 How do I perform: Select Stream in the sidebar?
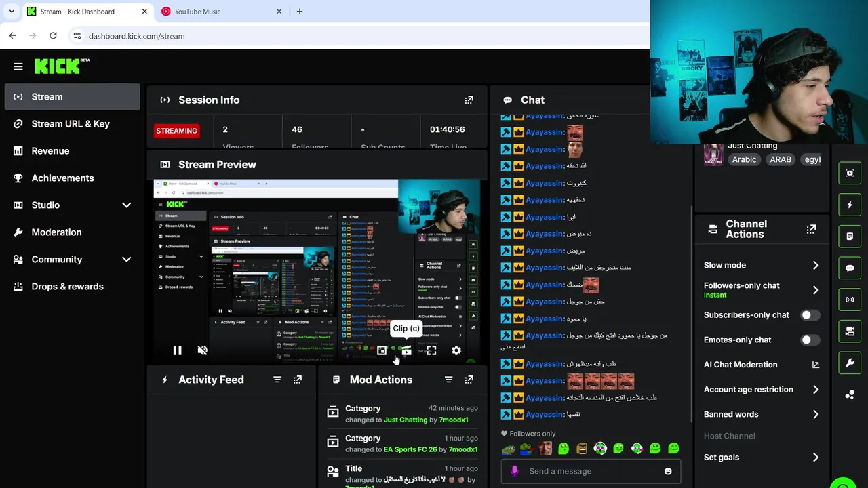73,96
